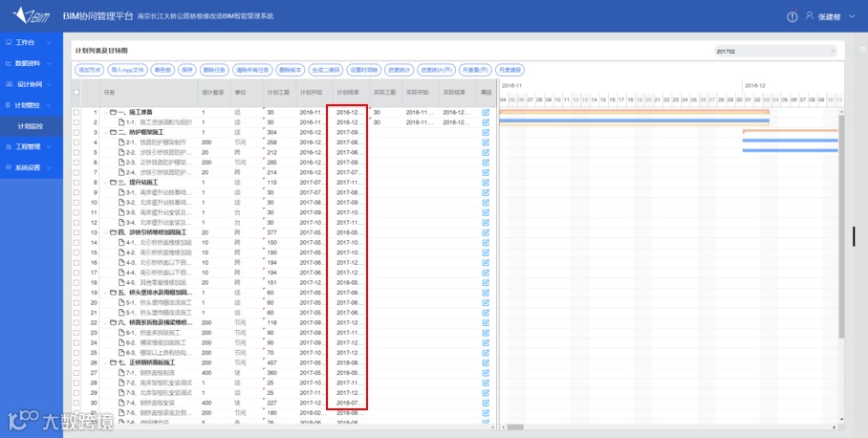Viewport: 868px width, 438px height.
Task: Collapse task group in row 19
Action: [105, 293]
